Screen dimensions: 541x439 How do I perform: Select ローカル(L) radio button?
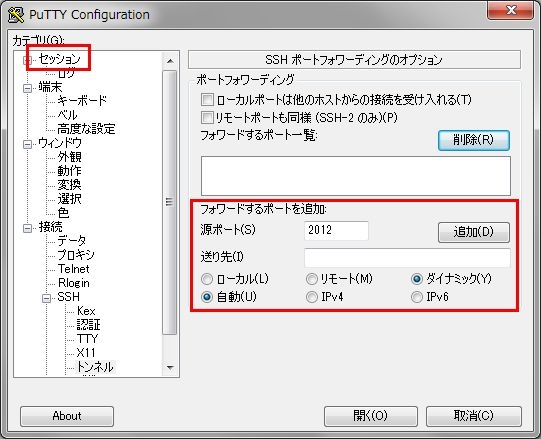[207, 279]
